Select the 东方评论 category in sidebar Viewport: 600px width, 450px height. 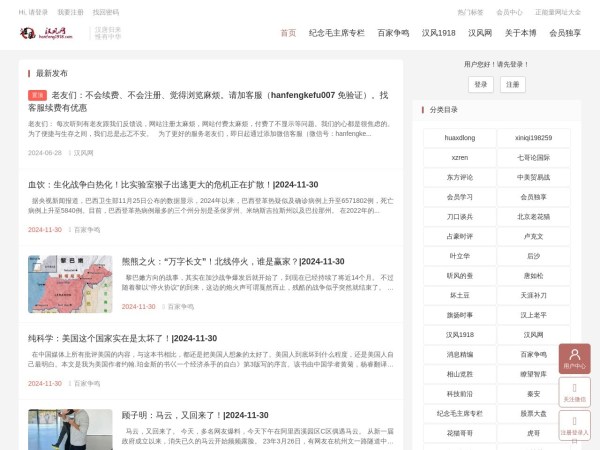[459, 177]
